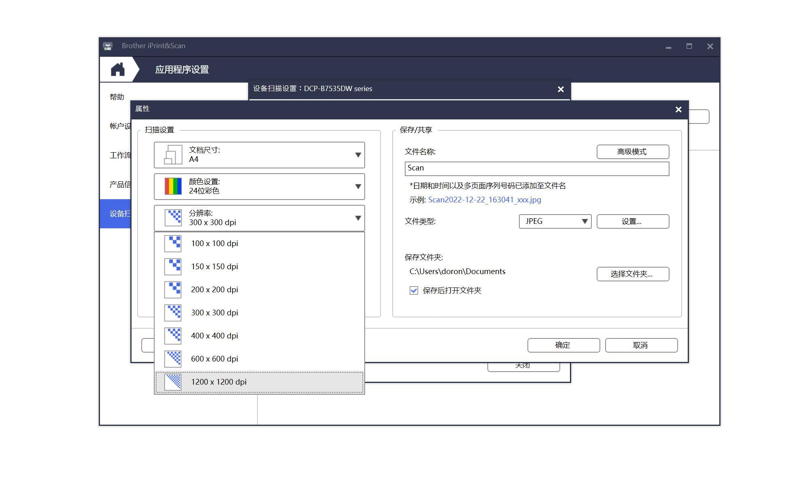Click the icon beside 150 x 150 dpi

173,267
